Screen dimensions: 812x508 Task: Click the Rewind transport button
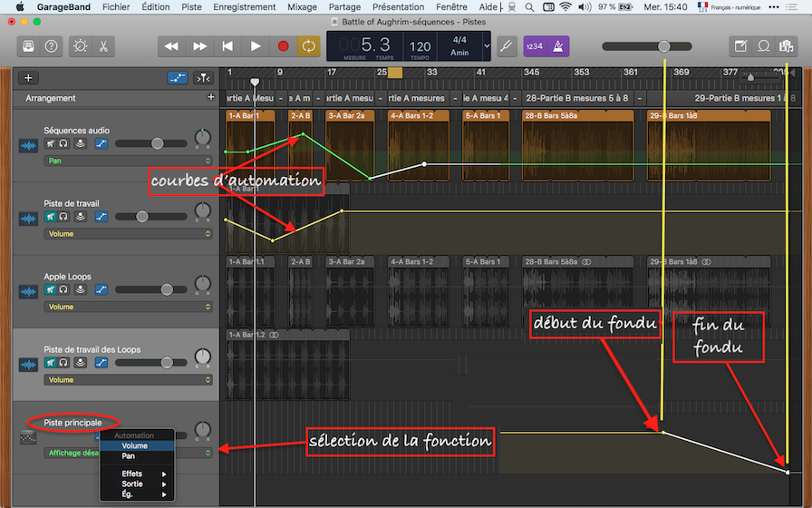pyautogui.click(x=171, y=46)
